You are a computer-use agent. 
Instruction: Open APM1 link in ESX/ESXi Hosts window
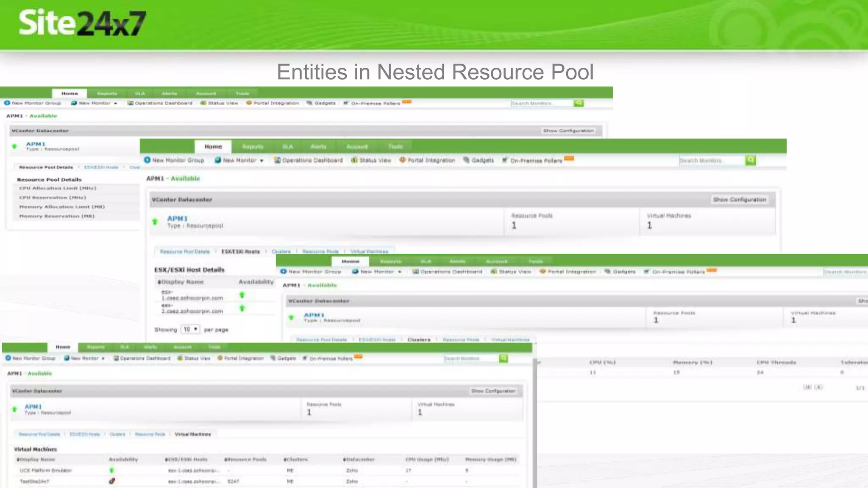[177, 219]
